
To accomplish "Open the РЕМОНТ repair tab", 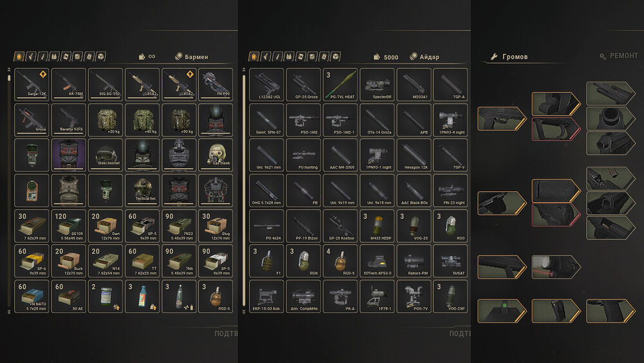I will pyautogui.click(x=619, y=56).
